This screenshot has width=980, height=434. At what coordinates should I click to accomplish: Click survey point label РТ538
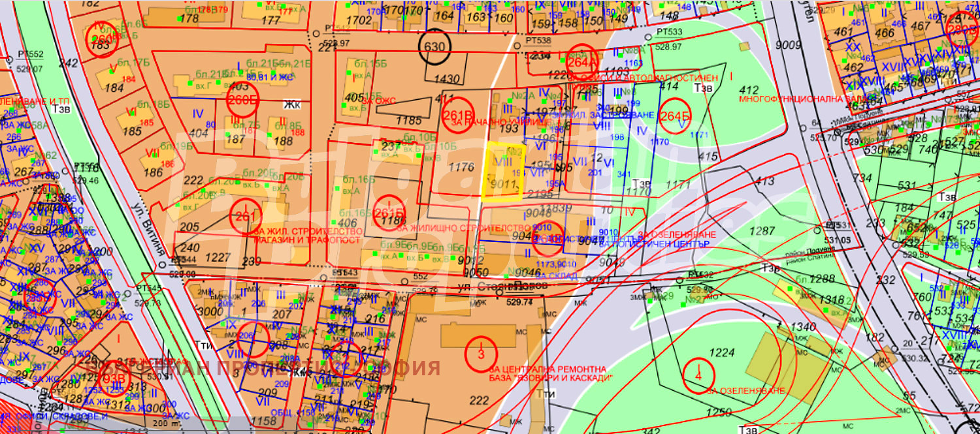(538, 40)
